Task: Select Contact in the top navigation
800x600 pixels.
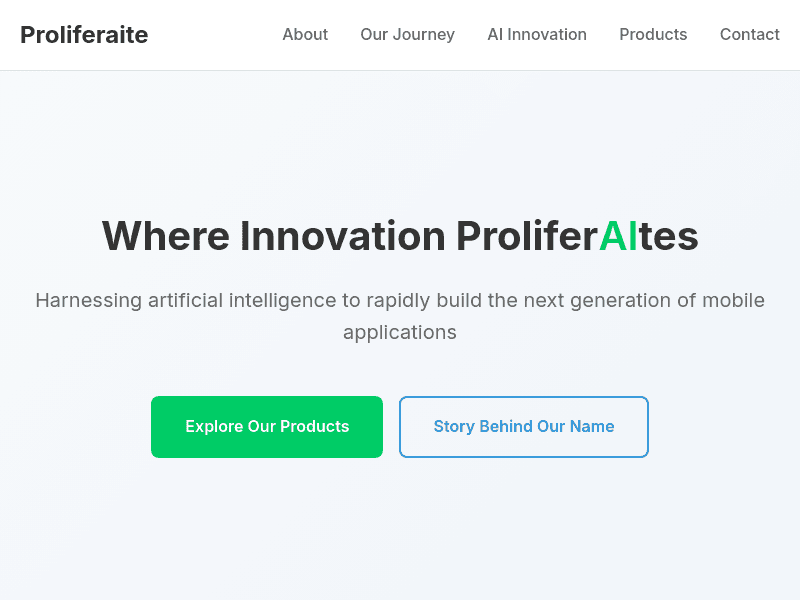Action: coord(749,34)
